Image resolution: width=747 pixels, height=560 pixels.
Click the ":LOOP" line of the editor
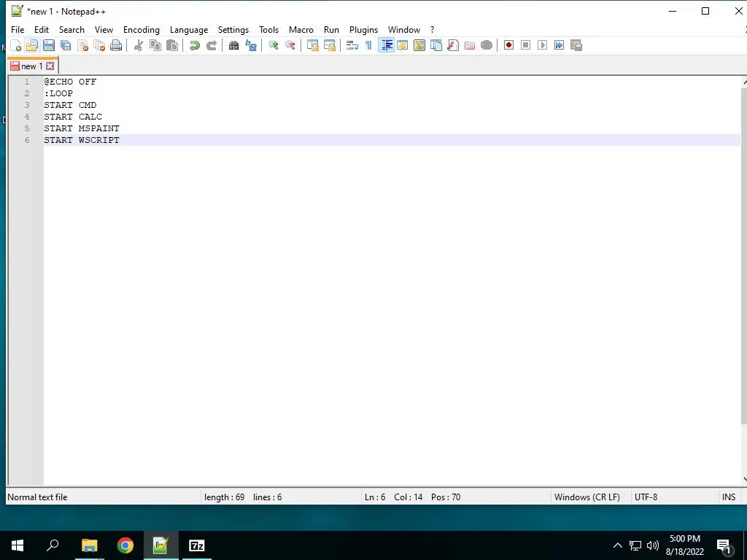tap(58, 93)
